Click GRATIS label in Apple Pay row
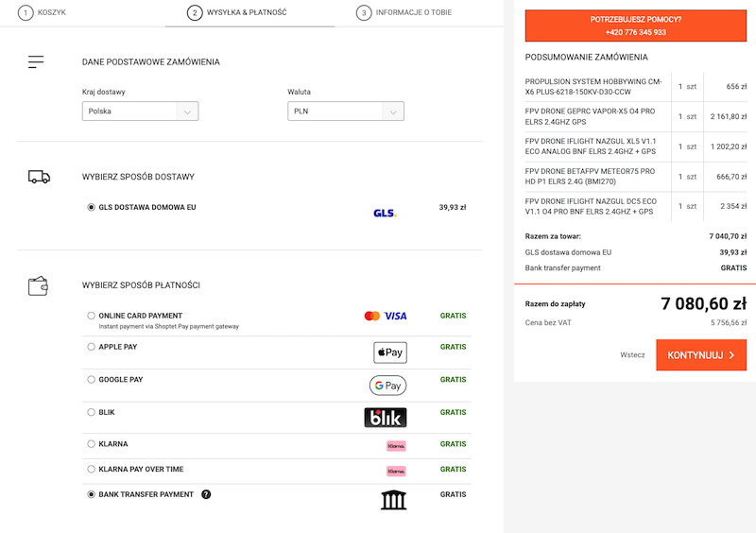The height and width of the screenshot is (533, 756). 453,347
